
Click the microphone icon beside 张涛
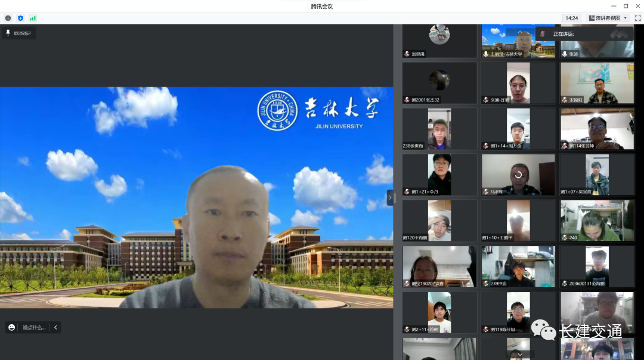pos(564,54)
